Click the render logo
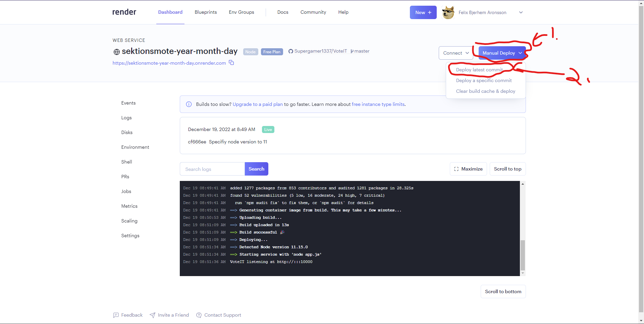Viewport: 644px width, 324px height. [x=124, y=12]
